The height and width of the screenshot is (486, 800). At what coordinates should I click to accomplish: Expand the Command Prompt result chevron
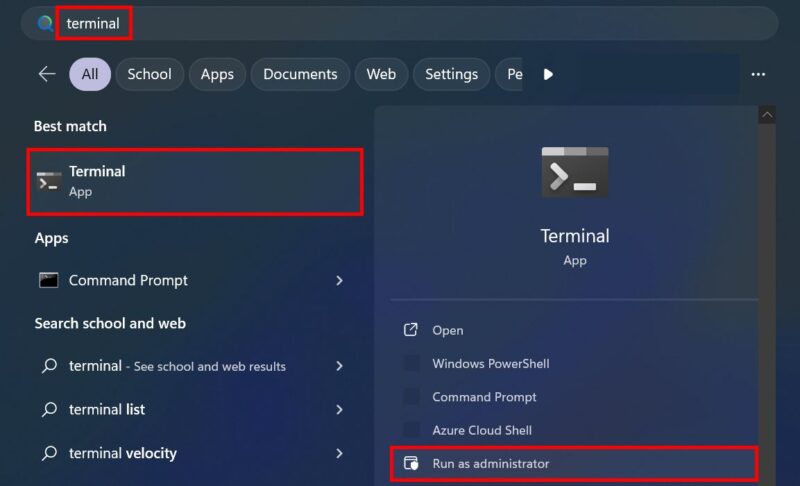[339, 280]
